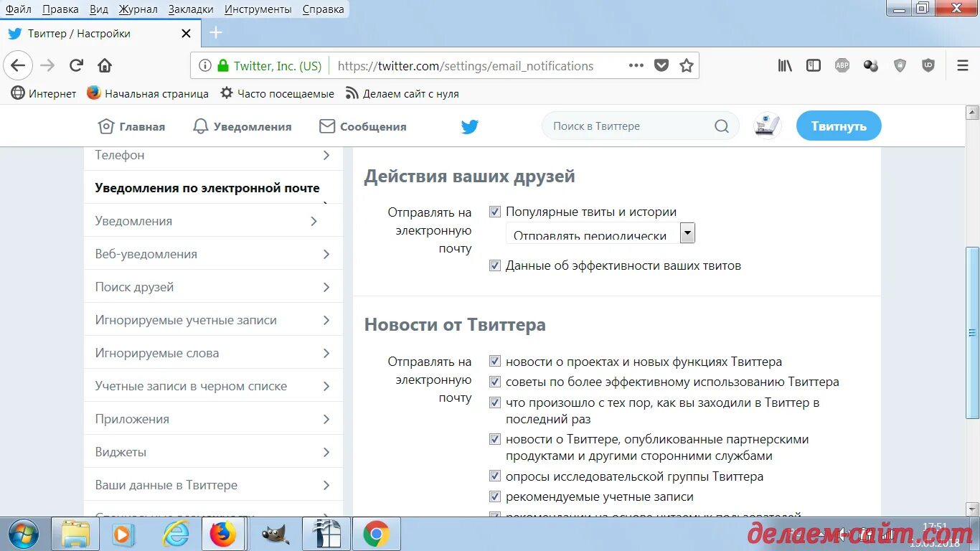This screenshot has width=980, height=551.
Task: Save the page to Pocket icon
Action: [661, 66]
